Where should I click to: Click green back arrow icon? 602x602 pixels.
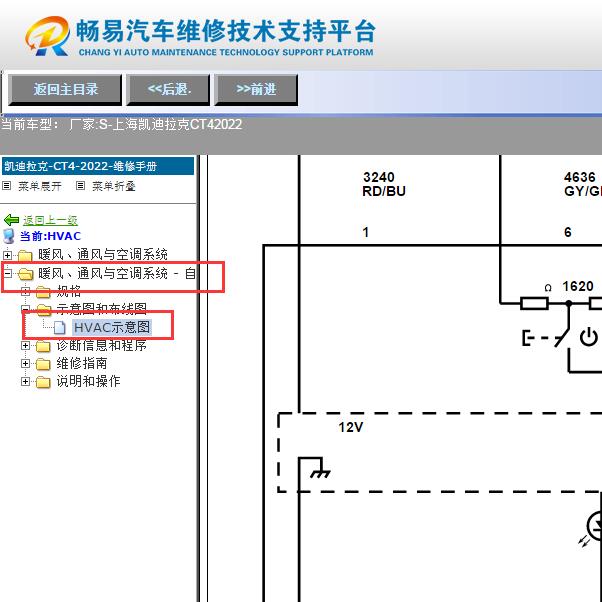point(11,220)
